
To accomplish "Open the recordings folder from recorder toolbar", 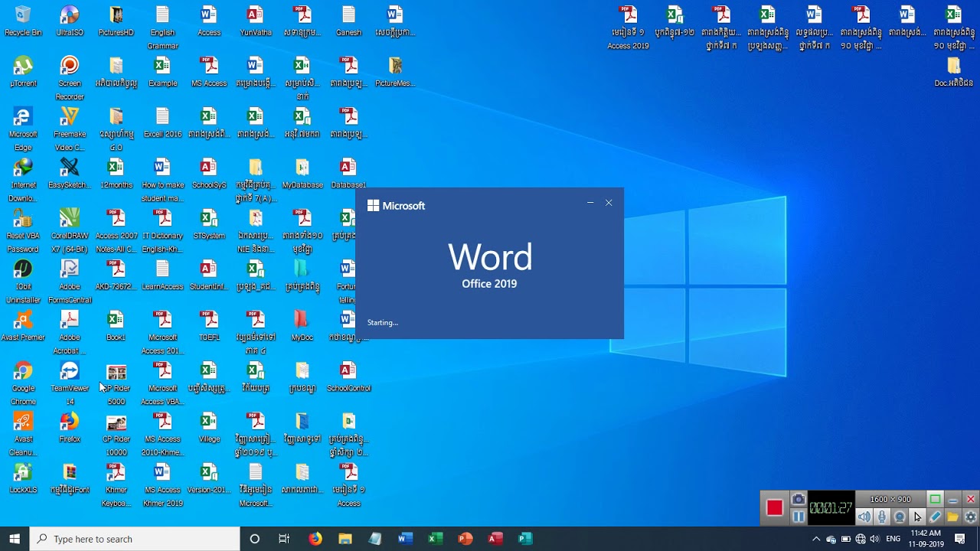I will pos(952,517).
